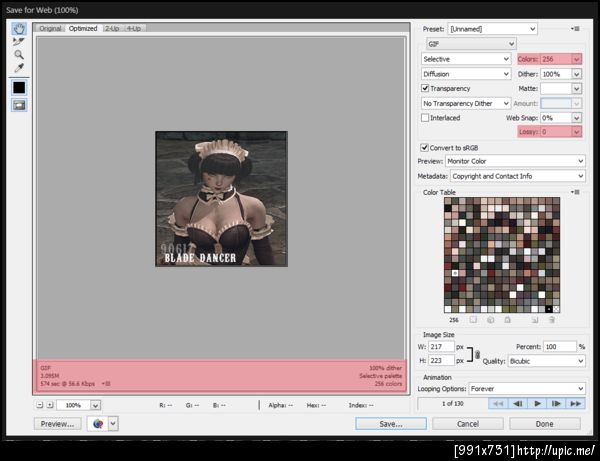600x461 pixels.
Task: Click lock selected colors icon
Action: [x=507, y=320]
